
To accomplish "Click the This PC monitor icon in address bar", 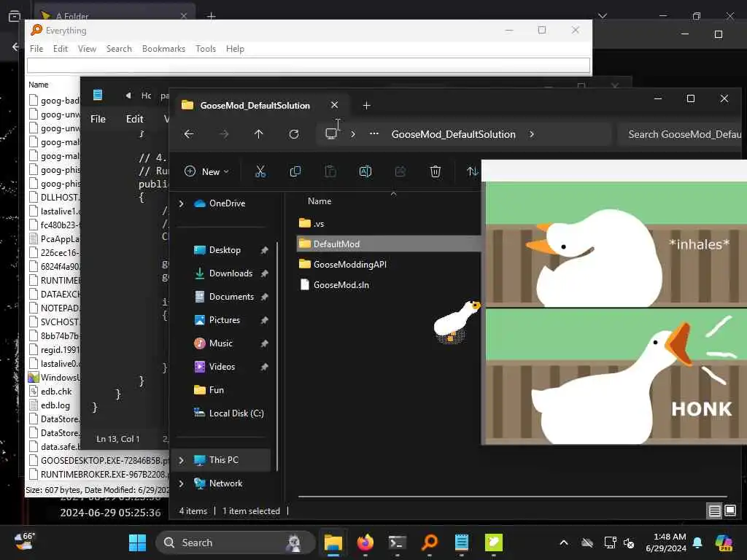I will click(x=331, y=134).
